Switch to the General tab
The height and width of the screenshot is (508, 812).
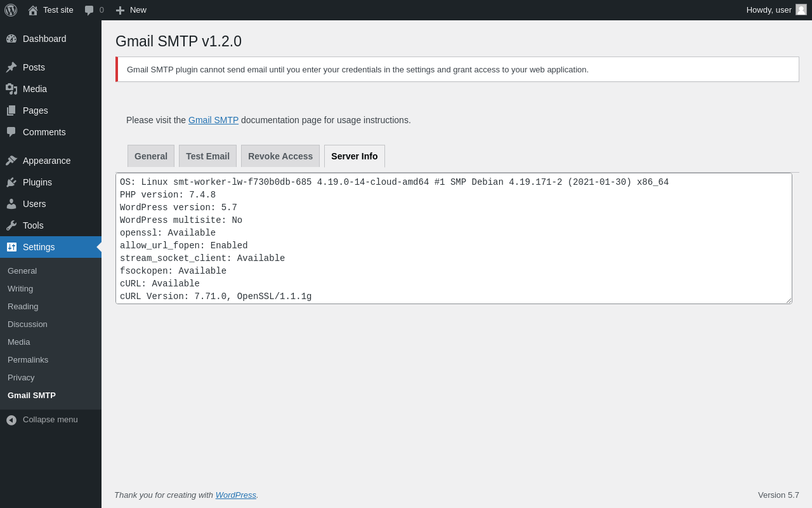coord(151,156)
